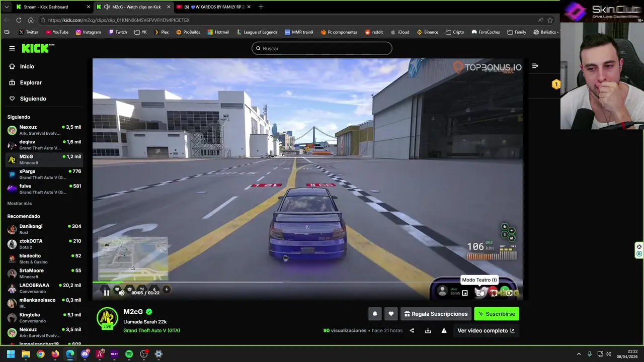Open fulve channel in sidebar
Screen dimensions: 644x362
(x=44, y=189)
